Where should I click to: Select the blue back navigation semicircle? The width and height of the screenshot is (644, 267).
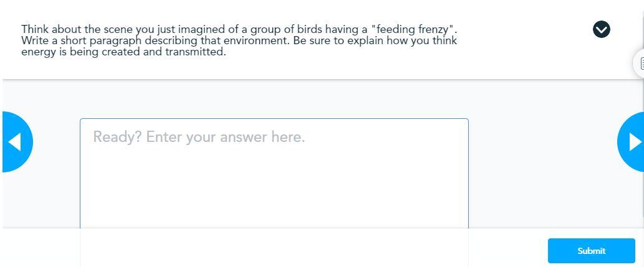click(x=16, y=142)
